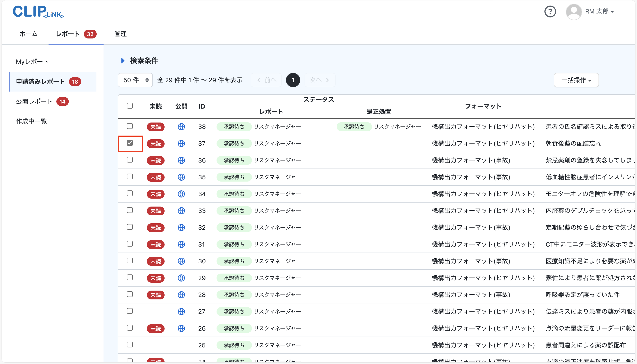Click pagination page 1 button
Image resolution: width=637 pixels, height=364 pixels.
(293, 80)
